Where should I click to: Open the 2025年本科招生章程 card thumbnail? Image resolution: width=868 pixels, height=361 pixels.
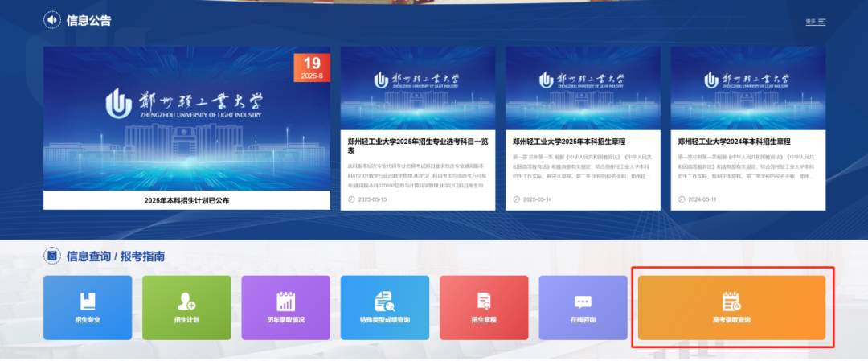click(583, 88)
